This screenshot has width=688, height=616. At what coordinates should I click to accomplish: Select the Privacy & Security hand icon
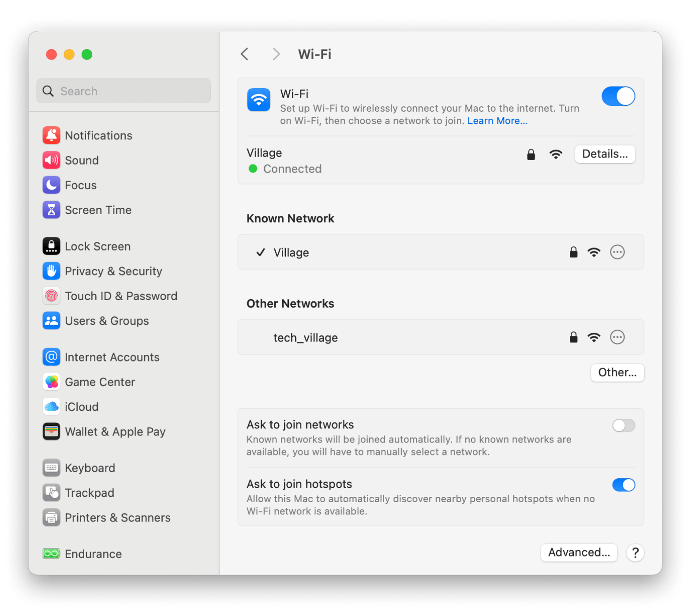click(51, 271)
